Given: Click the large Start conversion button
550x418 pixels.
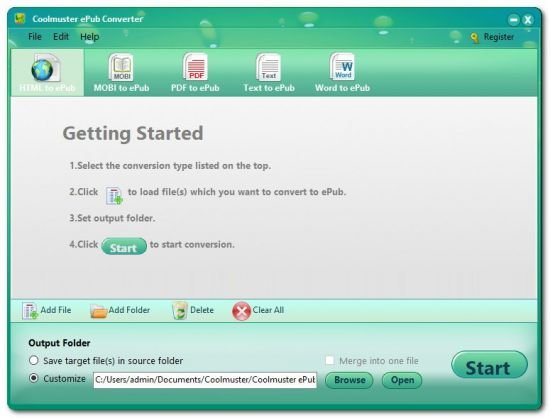Looking at the screenshot, I should [x=489, y=365].
